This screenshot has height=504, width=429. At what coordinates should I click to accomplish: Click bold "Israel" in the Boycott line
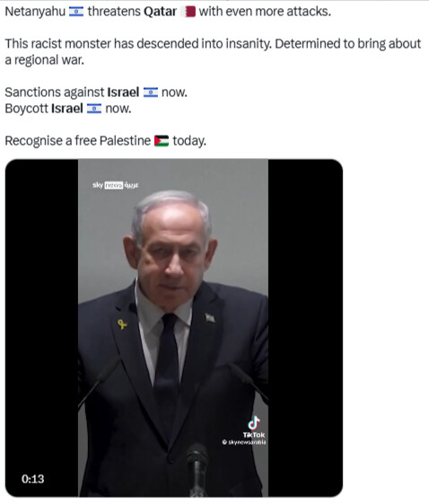[67, 109]
